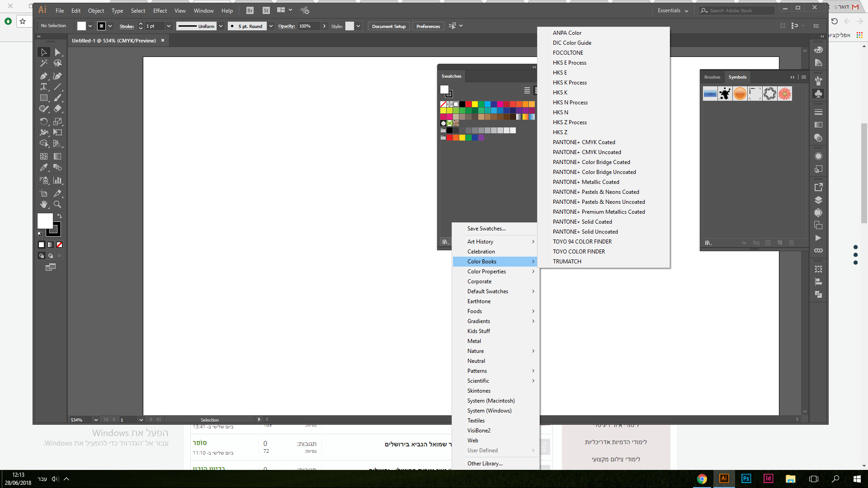Open the Symbol Libraries menu icon

point(708,243)
